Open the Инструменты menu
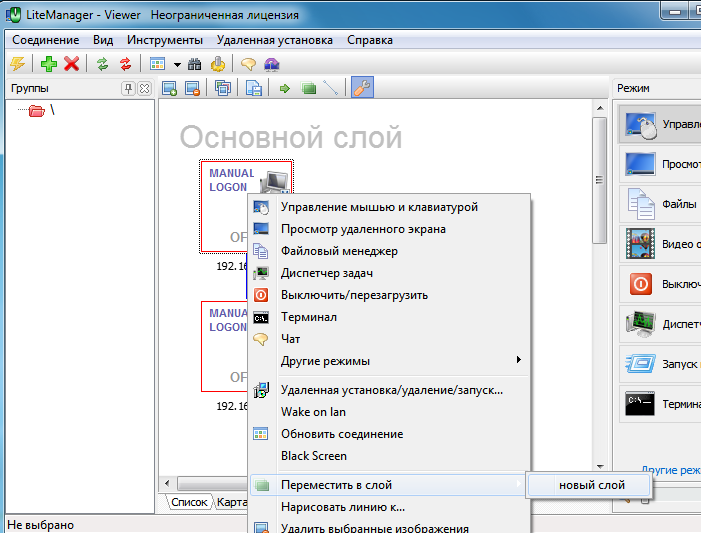This screenshot has height=533, width=701. [165, 40]
